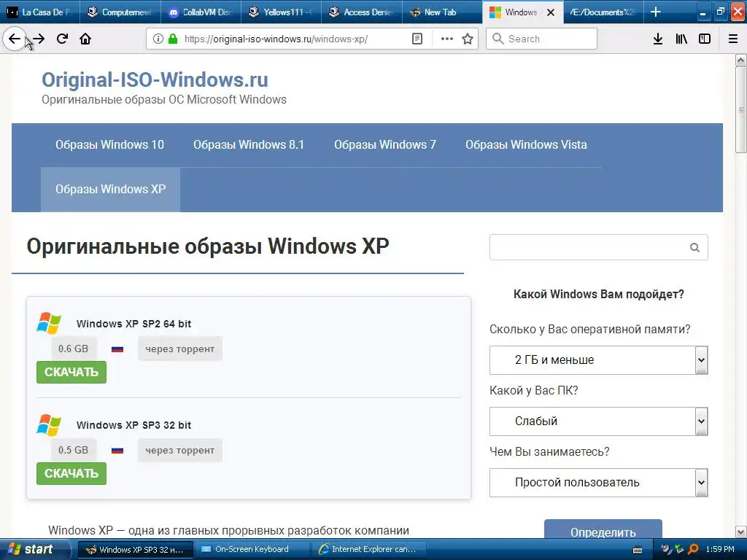Open Windows XP SP2 64 bit title

(134, 324)
